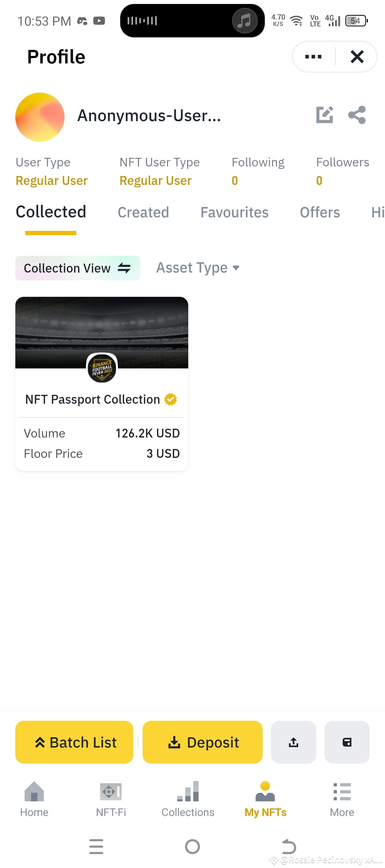Tap the share profile icon
Screen dimensions: 385x868
pyautogui.click(x=357, y=115)
